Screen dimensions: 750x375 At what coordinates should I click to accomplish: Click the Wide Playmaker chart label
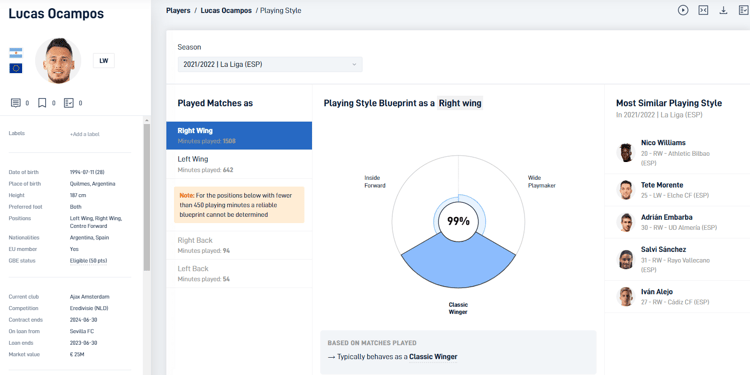[x=541, y=181]
